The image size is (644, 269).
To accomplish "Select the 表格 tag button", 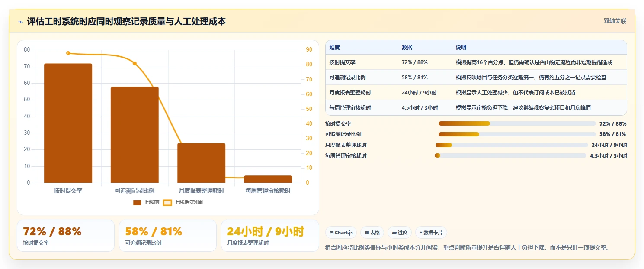I will (x=372, y=233).
